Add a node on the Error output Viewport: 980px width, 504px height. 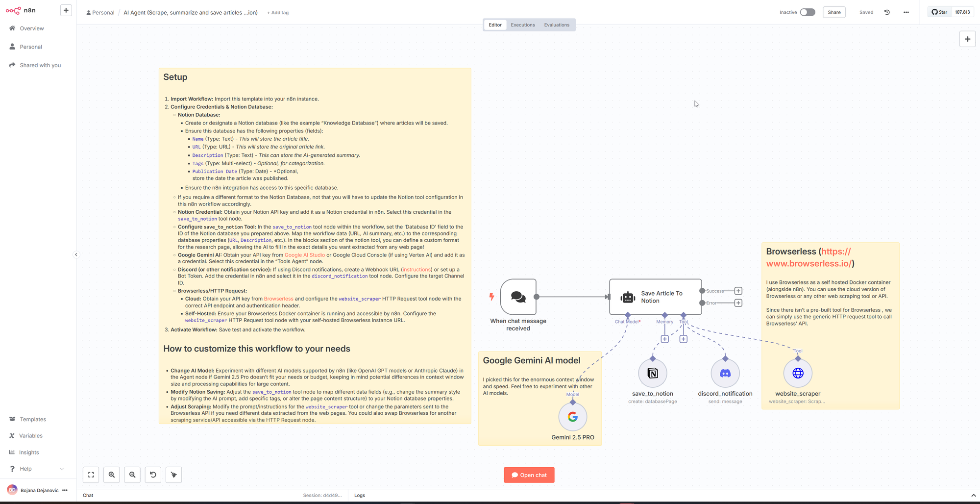point(738,303)
